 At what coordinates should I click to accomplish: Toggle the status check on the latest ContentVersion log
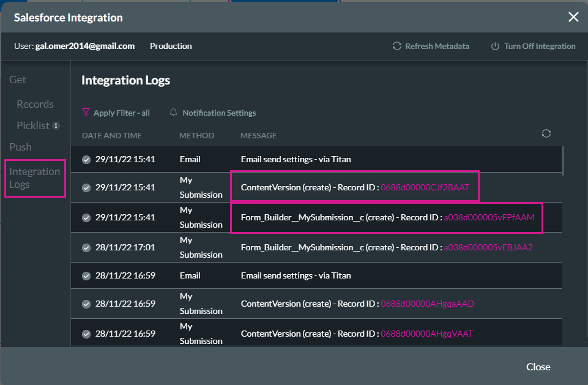click(87, 189)
